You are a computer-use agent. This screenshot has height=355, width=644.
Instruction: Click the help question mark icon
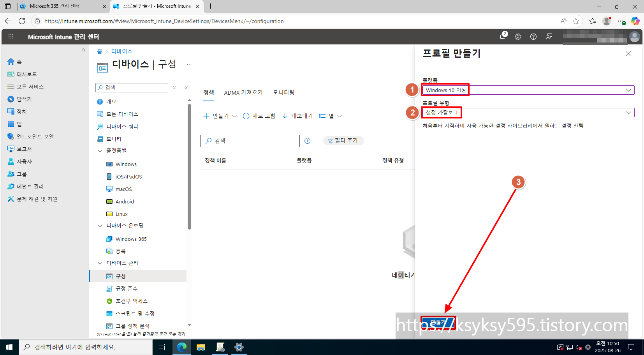533,37
